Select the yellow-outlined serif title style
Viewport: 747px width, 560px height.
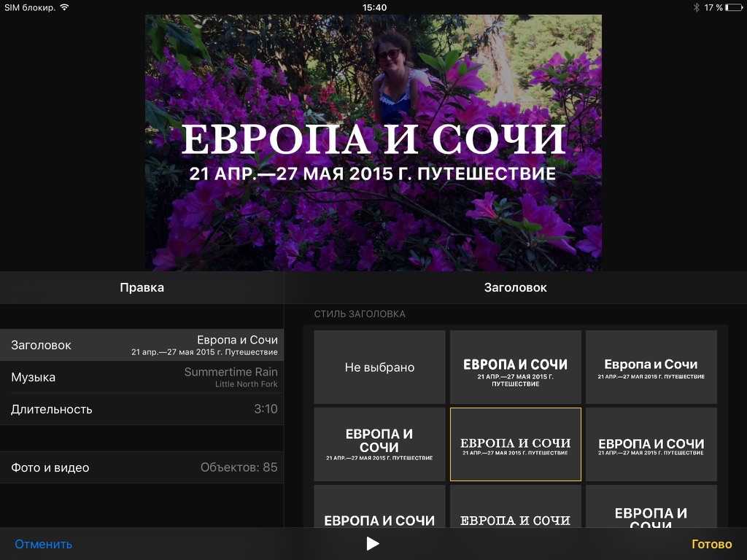click(x=515, y=445)
